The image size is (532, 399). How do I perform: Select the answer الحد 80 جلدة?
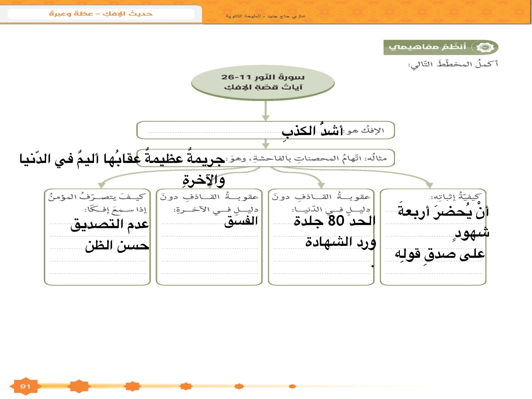(335, 222)
